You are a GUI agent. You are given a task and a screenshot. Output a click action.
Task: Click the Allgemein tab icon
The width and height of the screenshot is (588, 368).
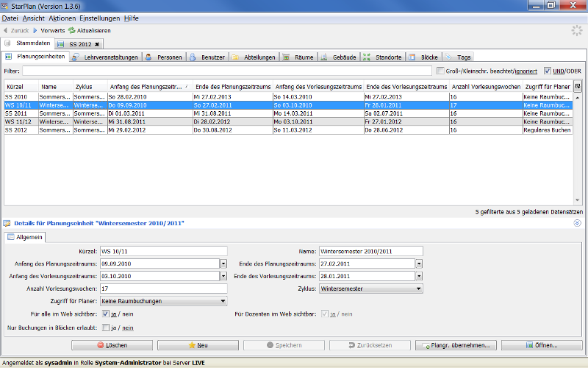coord(10,237)
